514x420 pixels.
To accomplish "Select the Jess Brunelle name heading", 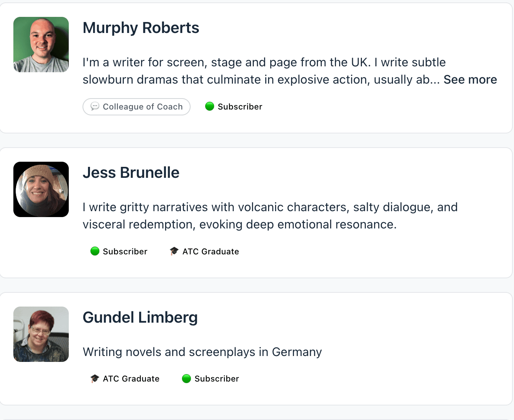I will pyautogui.click(x=131, y=173).
